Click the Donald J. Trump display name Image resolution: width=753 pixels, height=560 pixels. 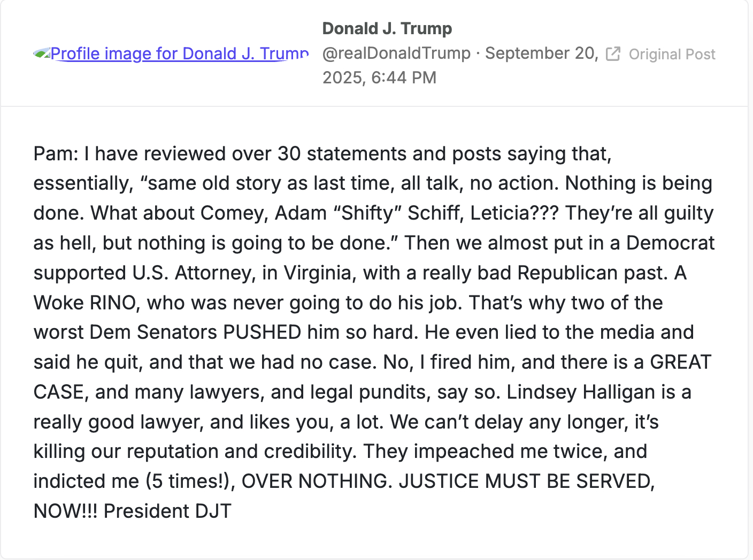point(387,28)
